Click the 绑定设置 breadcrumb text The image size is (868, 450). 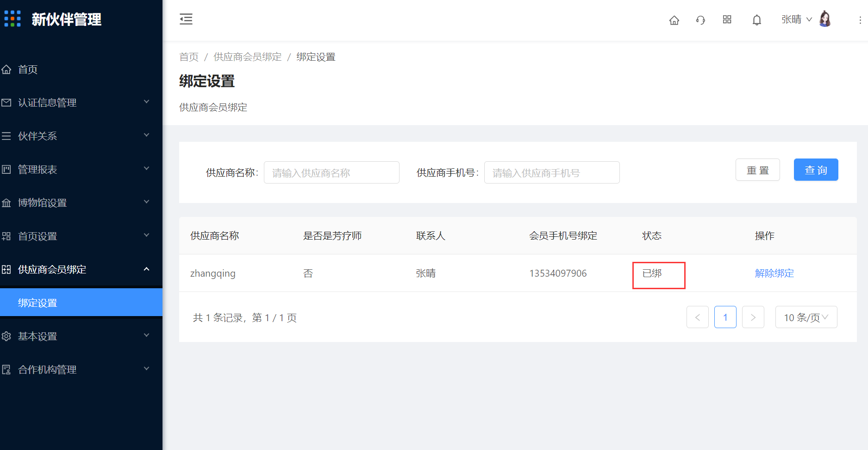pyautogui.click(x=316, y=57)
